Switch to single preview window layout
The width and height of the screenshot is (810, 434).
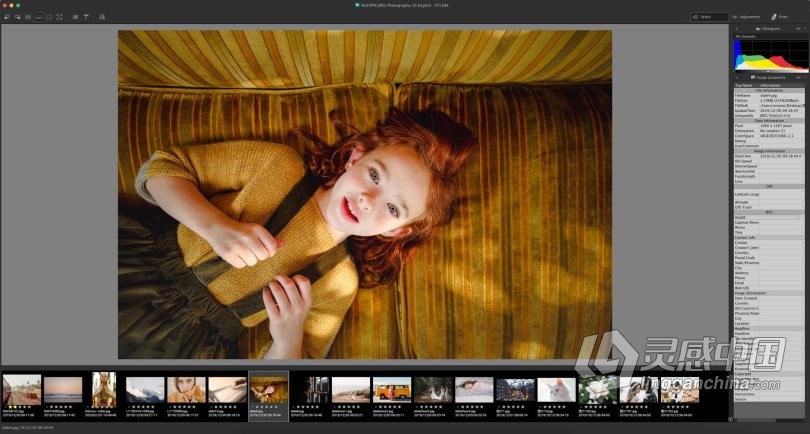[x=49, y=17]
